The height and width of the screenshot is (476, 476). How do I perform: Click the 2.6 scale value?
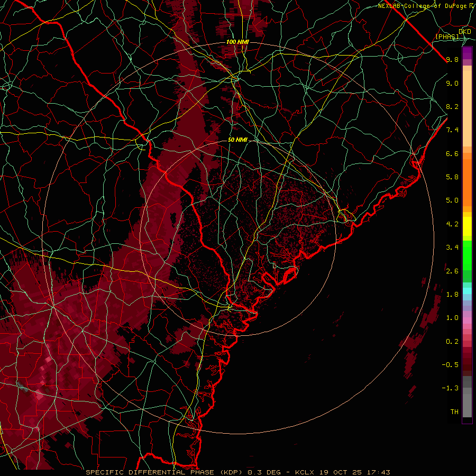(x=452, y=271)
